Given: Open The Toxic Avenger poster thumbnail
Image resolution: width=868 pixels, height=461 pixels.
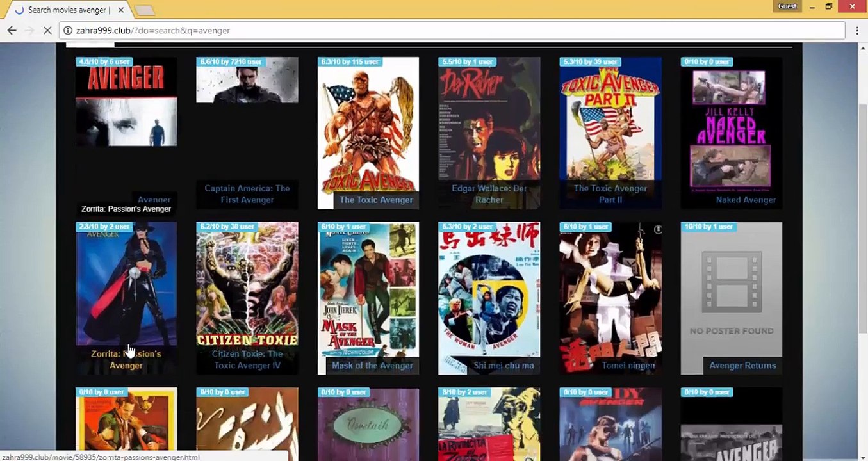Looking at the screenshot, I should pyautogui.click(x=368, y=133).
